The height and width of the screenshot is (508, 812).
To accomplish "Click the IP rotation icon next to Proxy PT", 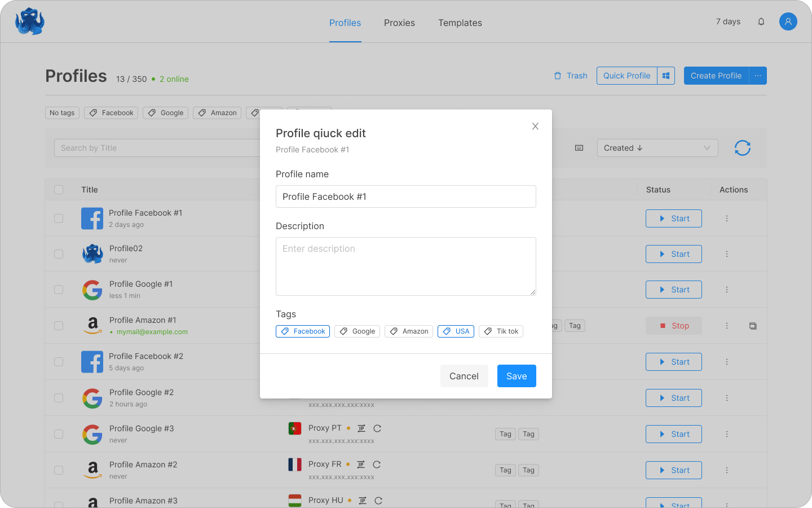I will [361, 428].
